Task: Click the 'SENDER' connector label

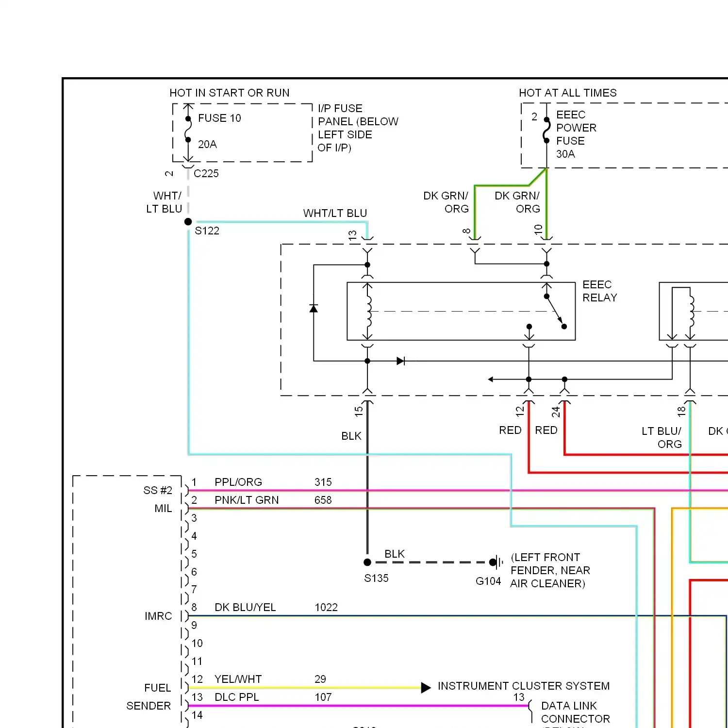Action: (x=149, y=706)
